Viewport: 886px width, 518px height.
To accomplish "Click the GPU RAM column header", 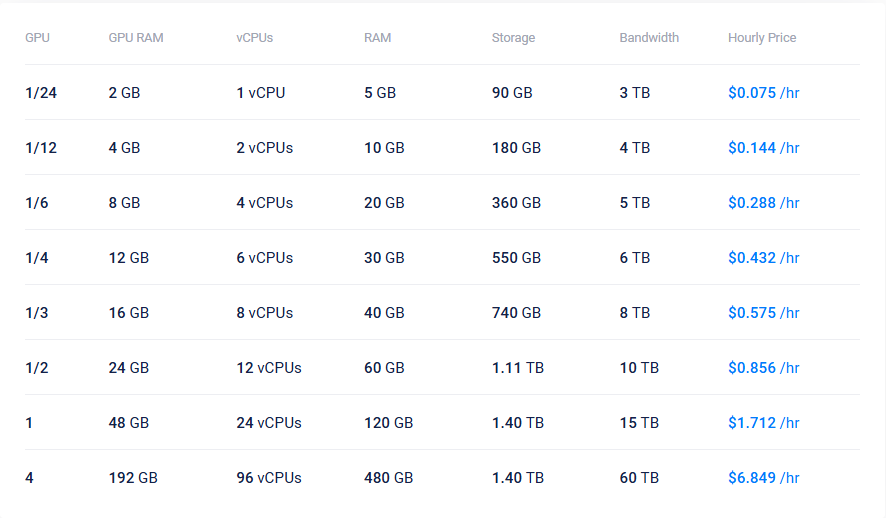I will click(x=136, y=38).
